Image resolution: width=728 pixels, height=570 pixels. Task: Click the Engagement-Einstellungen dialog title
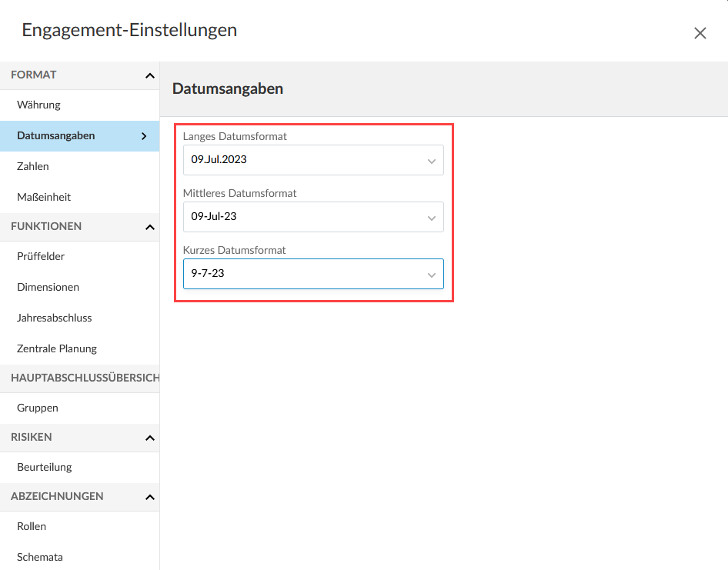129,30
